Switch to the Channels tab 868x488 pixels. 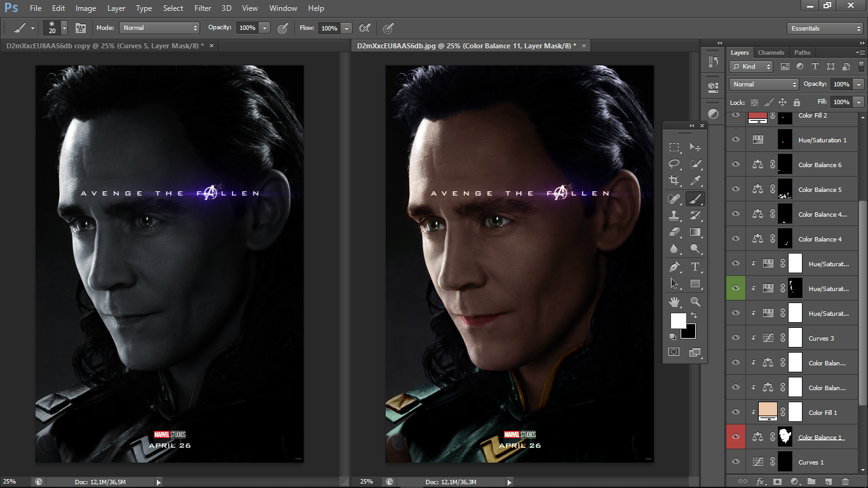coord(771,52)
